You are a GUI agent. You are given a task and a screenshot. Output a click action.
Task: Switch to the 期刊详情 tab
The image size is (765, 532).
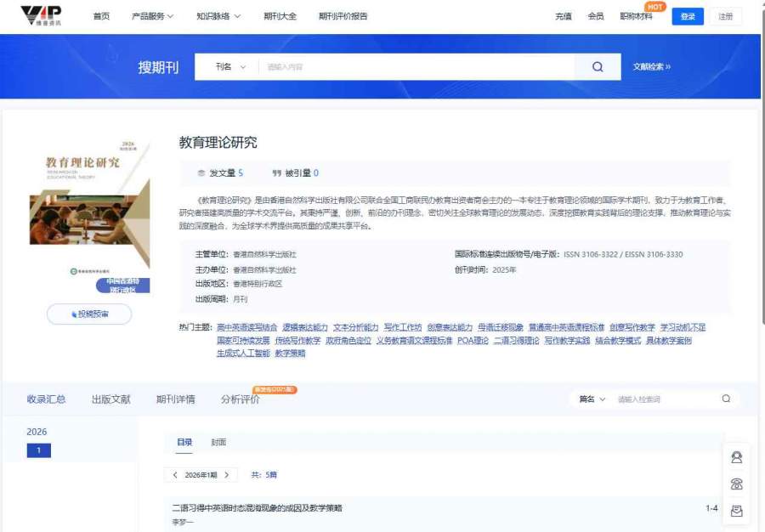pyautogui.click(x=176, y=399)
